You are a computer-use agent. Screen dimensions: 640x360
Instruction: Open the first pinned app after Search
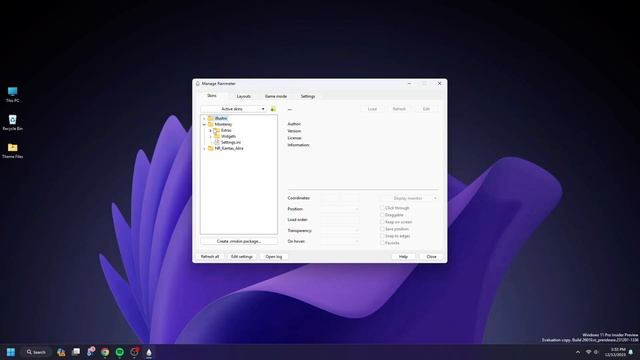[61, 352]
